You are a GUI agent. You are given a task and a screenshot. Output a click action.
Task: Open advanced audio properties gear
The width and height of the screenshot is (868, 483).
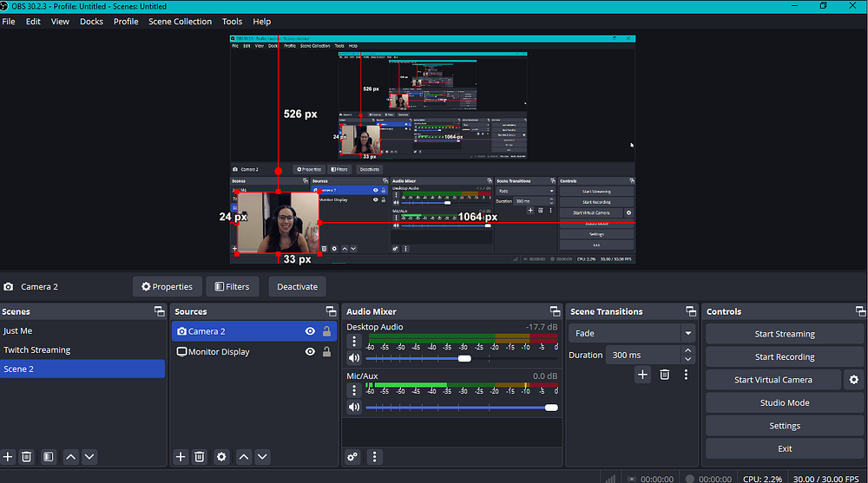352,456
